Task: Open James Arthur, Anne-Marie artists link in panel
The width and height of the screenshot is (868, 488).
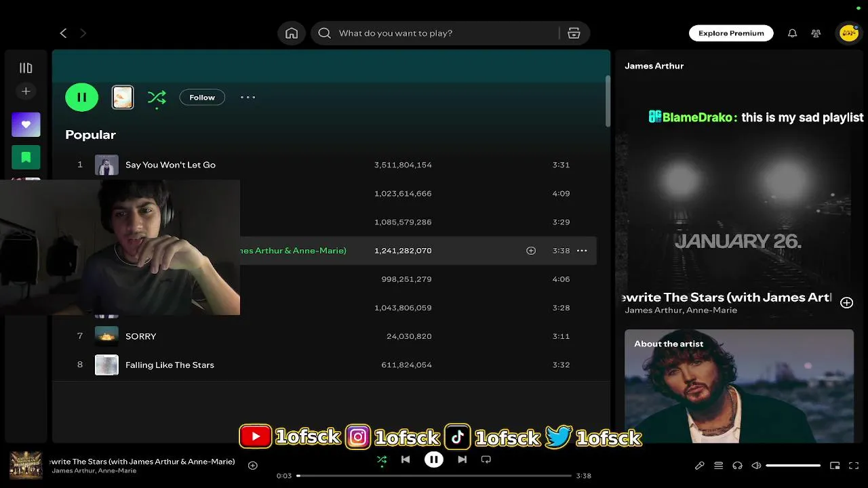Action: (681, 310)
